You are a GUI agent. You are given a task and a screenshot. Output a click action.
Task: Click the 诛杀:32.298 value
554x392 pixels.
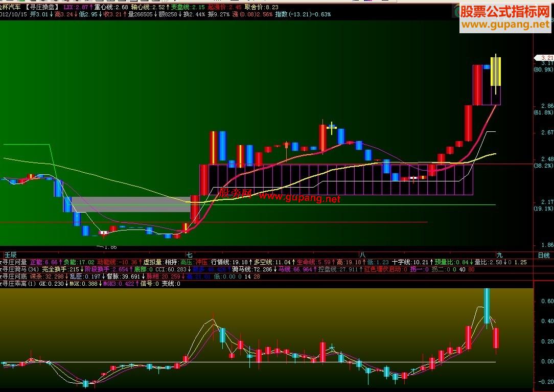point(47,276)
